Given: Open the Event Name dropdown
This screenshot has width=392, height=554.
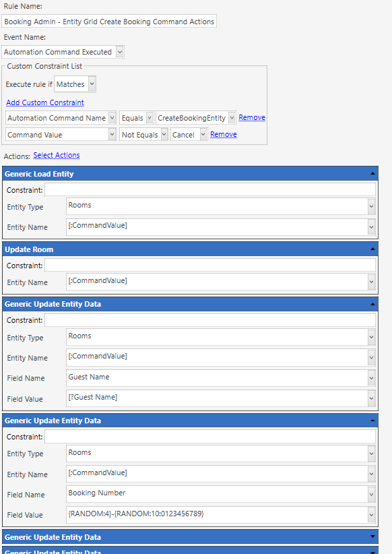Looking at the screenshot, I should point(120,52).
